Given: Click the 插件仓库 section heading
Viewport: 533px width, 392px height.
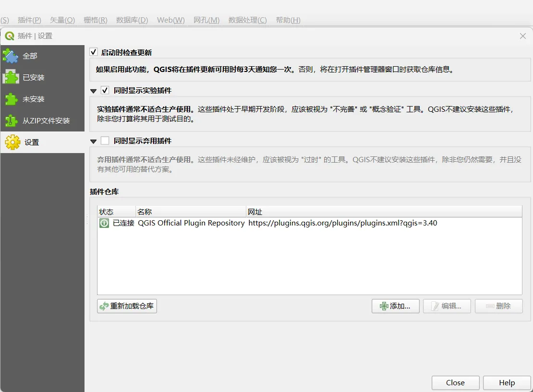Looking at the screenshot, I should tap(104, 191).
